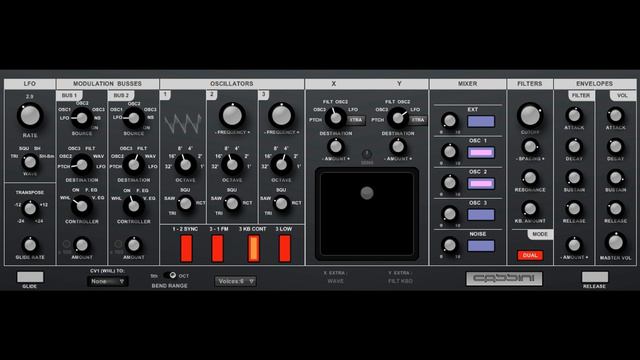Click oscillator 2 Octave knob

[x=232, y=164]
